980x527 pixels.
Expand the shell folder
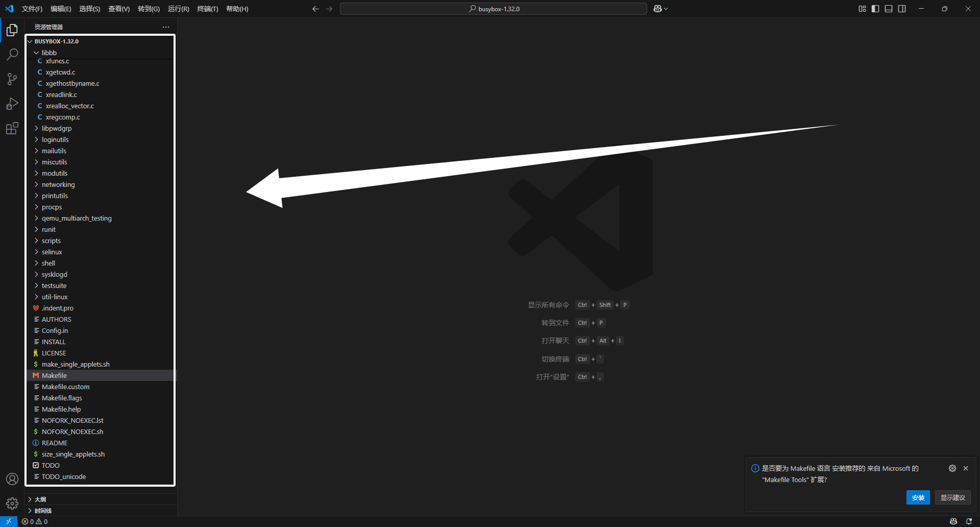101,263
